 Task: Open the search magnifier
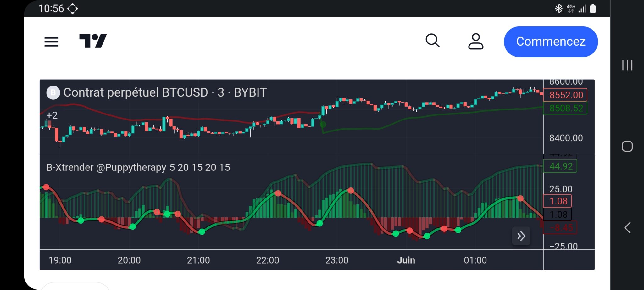[x=433, y=41]
